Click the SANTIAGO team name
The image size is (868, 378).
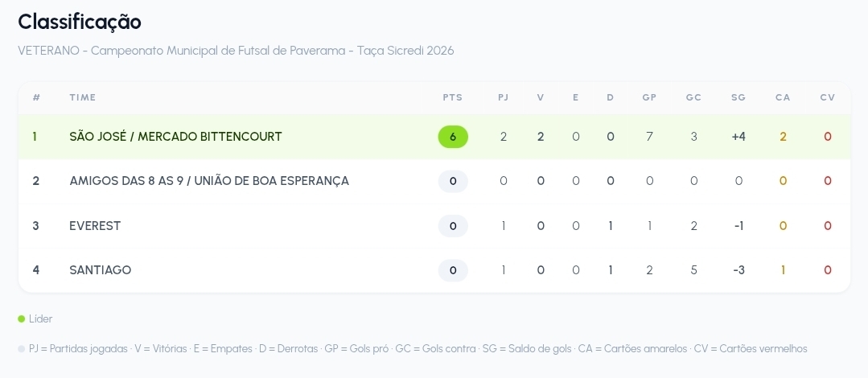[101, 270]
